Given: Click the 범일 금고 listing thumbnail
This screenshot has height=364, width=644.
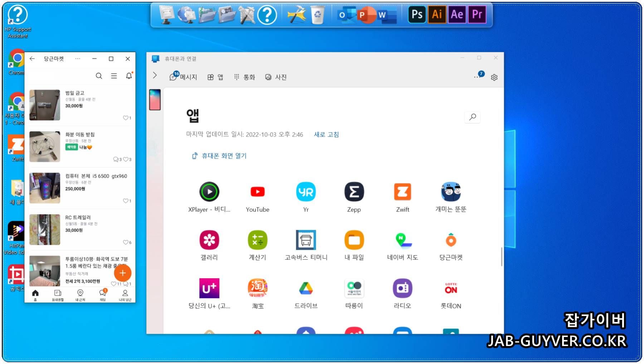Looking at the screenshot, I should click(45, 105).
